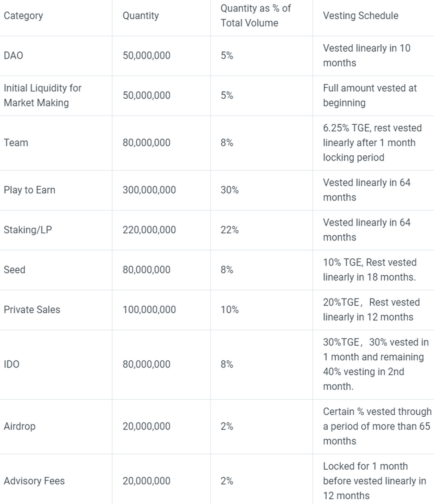Image resolution: width=434 pixels, height=504 pixels.
Task: Click the Private Sales category cell
Action: tap(32, 310)
